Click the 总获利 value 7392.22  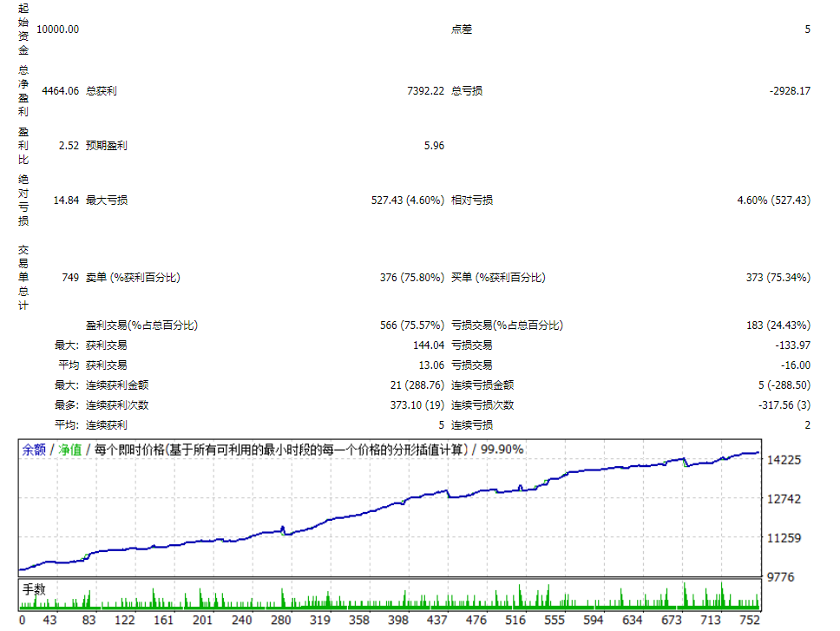point(425,91)
